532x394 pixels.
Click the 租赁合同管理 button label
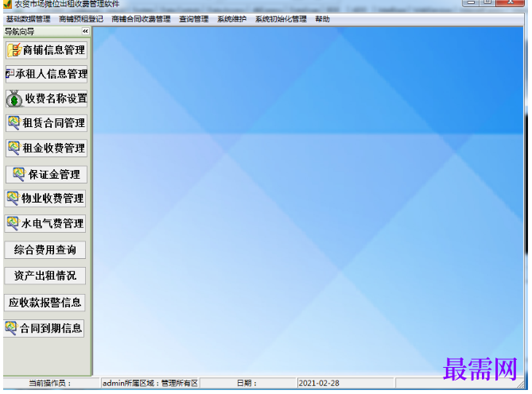tap(54, 123)
